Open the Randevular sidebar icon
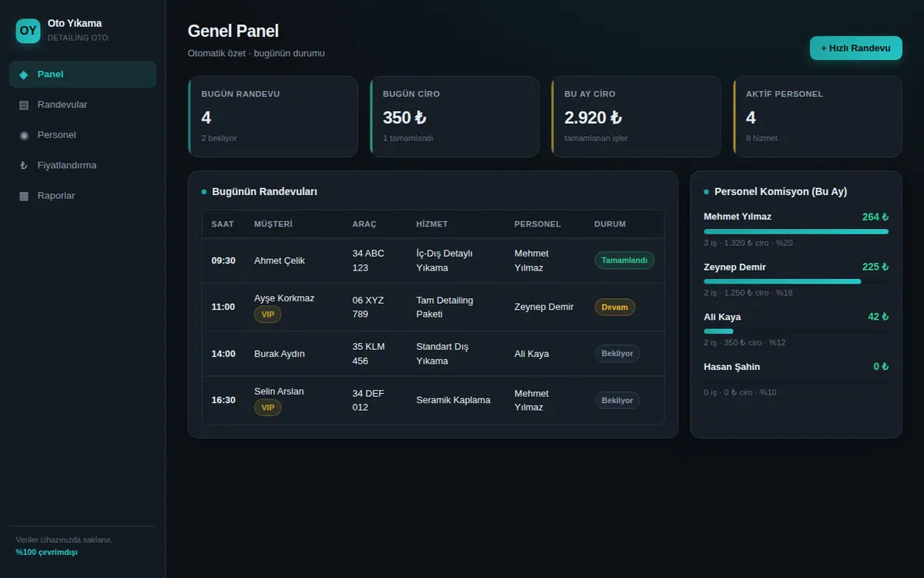This screenshot has height=578, width=924. click(23, 105)
